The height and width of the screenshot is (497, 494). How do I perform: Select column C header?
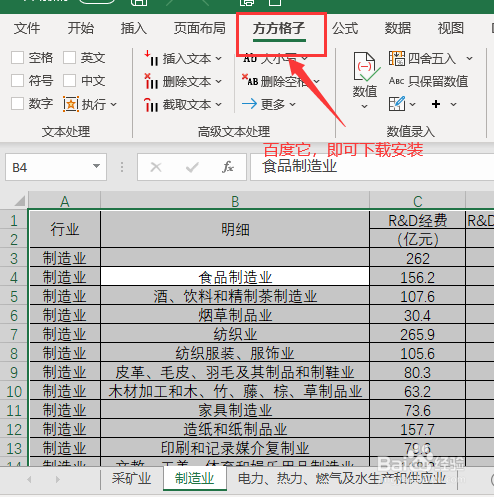[x=418, y=201]
